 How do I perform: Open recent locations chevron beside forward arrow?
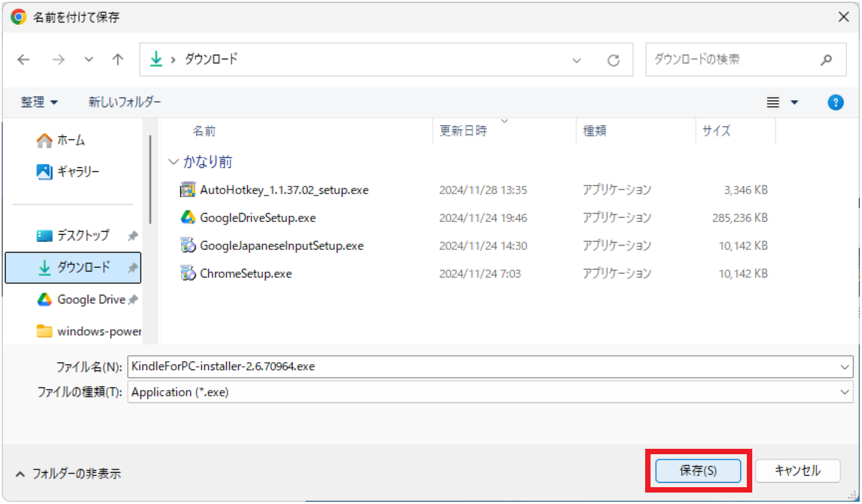click(x=89, y=60)
